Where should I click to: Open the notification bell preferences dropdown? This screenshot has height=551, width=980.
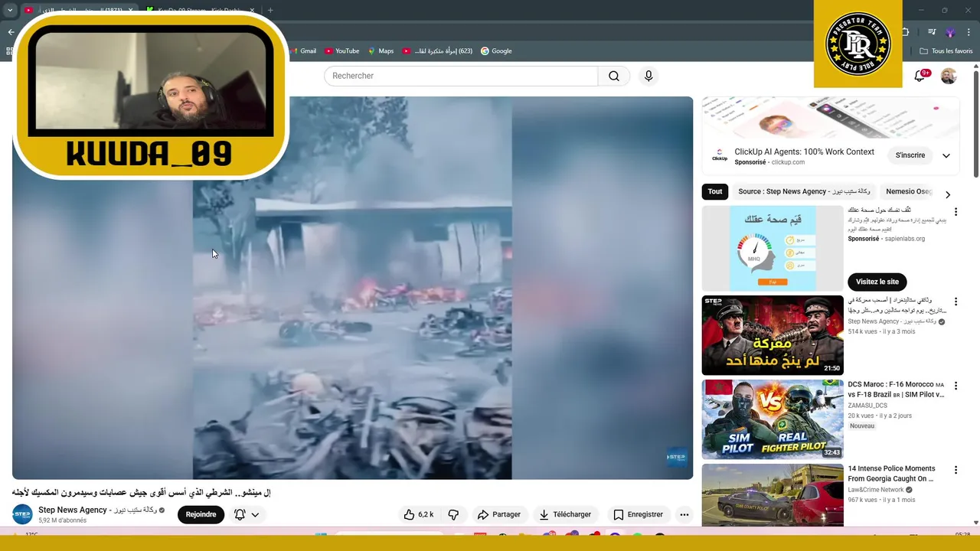pos(247,514)
